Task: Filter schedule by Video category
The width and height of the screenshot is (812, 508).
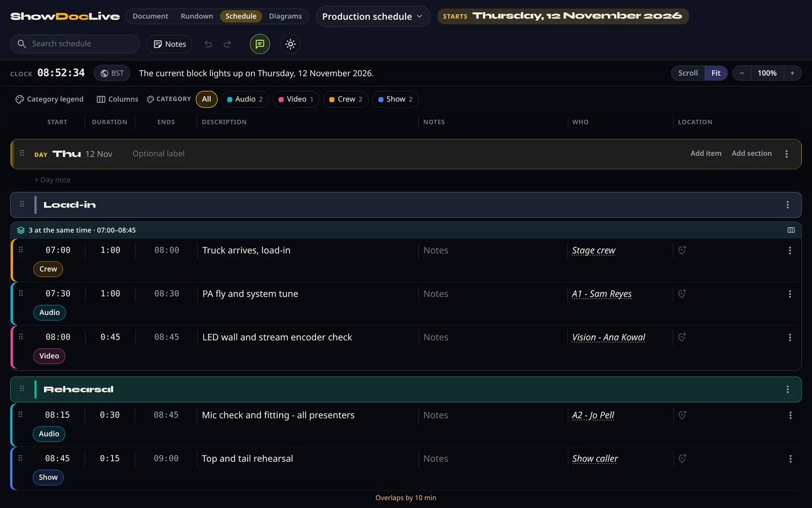Action: (296, 99)
